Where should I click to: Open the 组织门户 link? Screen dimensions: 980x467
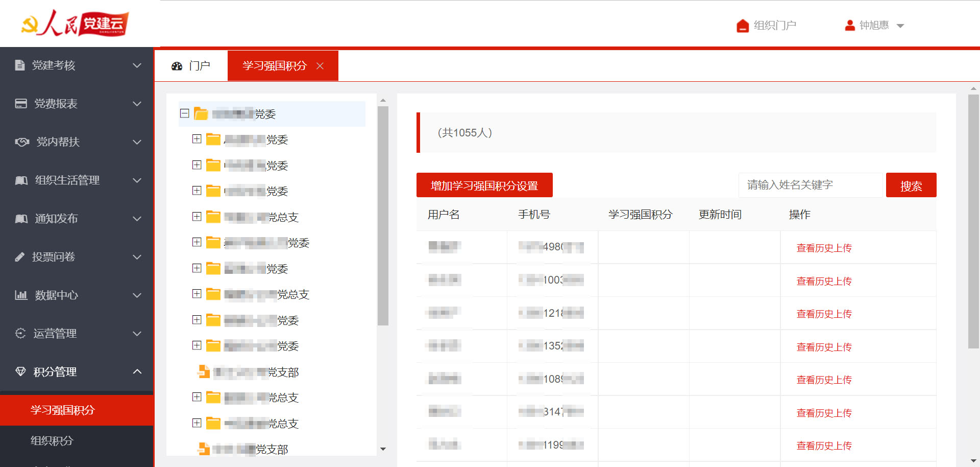pos(766,26)
